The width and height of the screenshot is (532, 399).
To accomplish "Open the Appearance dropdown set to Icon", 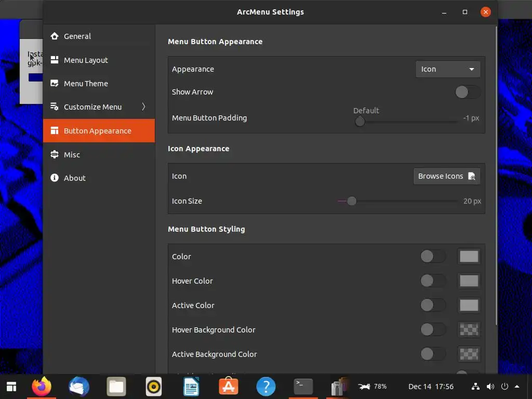I will [x=448, y=69].
